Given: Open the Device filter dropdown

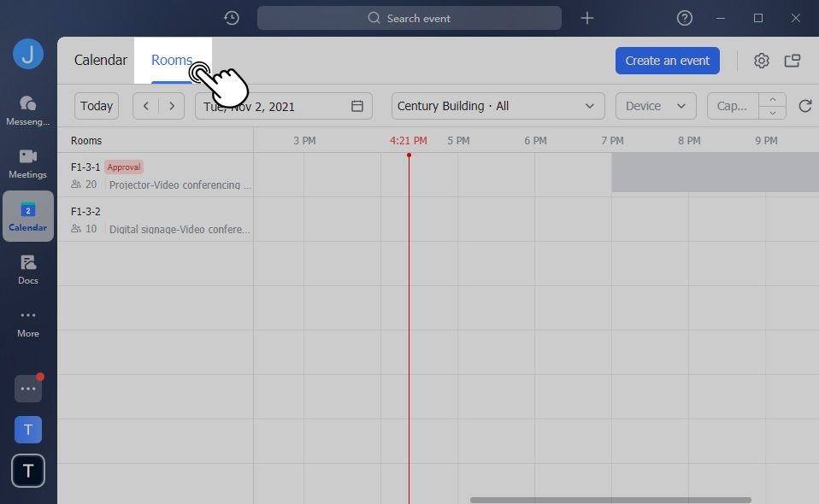Looking at the screenshot, I should tap(655, 106).
